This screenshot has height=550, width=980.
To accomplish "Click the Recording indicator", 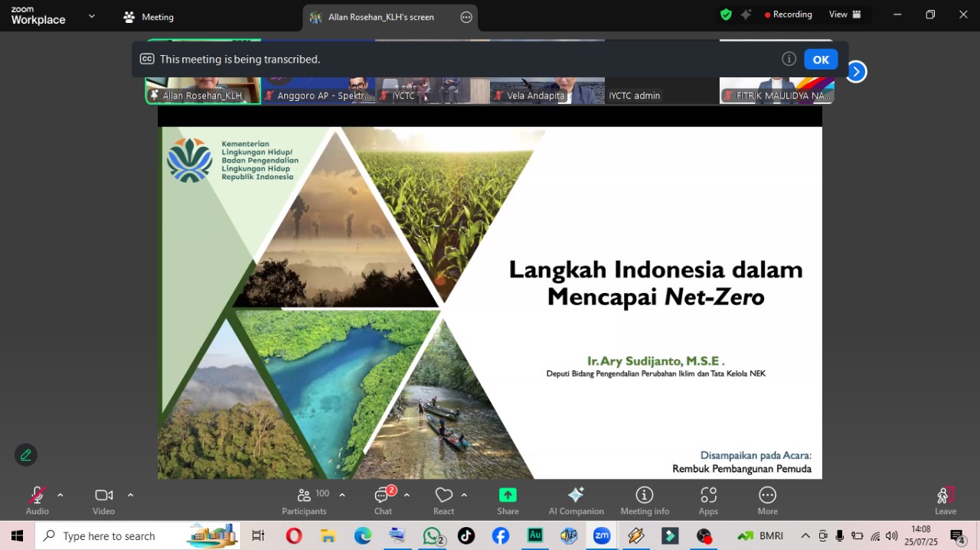I will click(788, 15).
